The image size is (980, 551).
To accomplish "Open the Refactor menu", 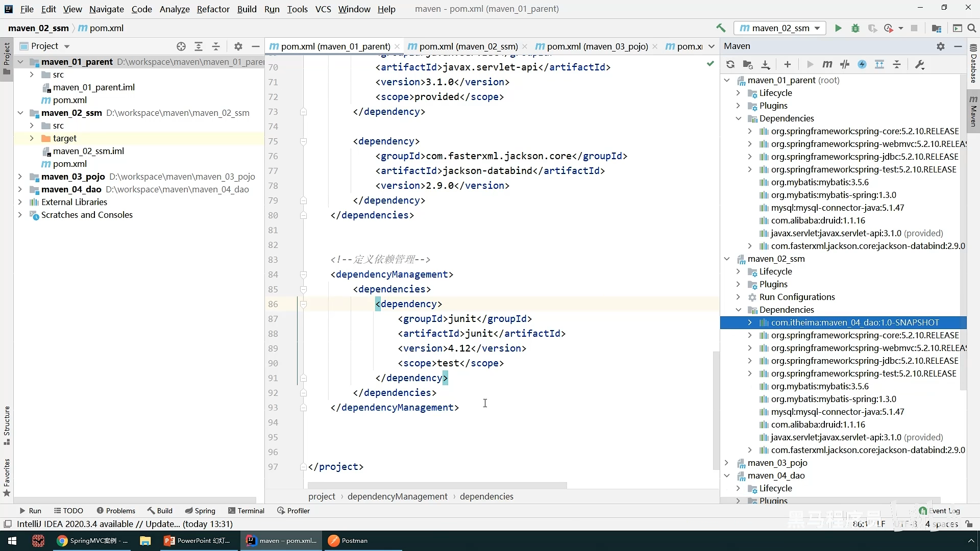I will pyautogui.click(x=213, y=9).
